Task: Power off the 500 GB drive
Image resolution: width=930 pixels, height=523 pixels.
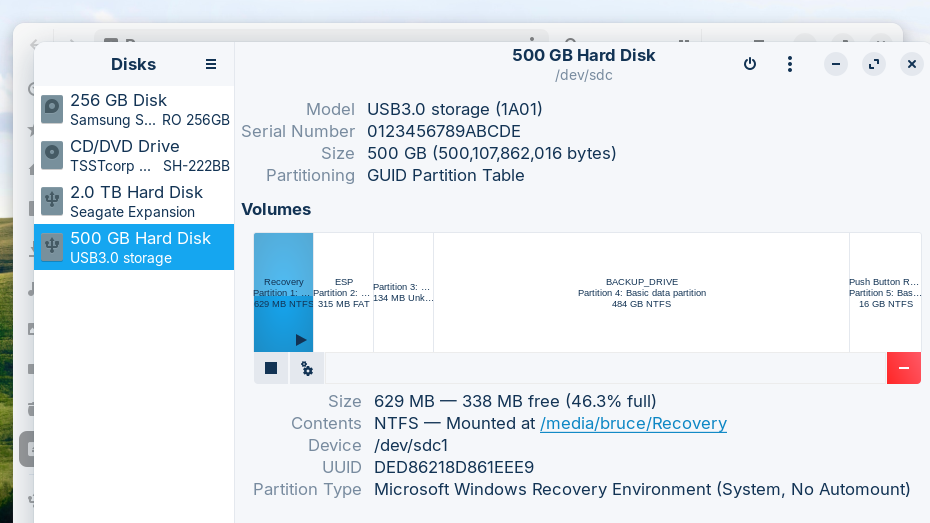Action: pyautogui.click(x=750, y=64)
